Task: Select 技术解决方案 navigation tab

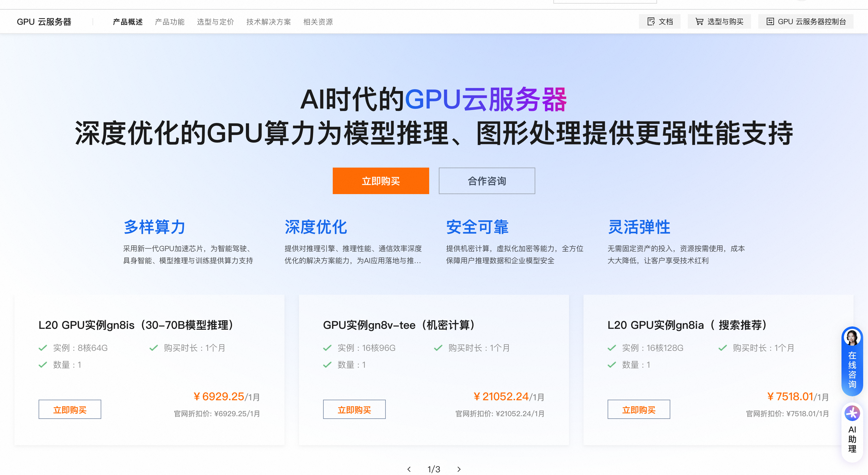Action: tap(269, 22)
